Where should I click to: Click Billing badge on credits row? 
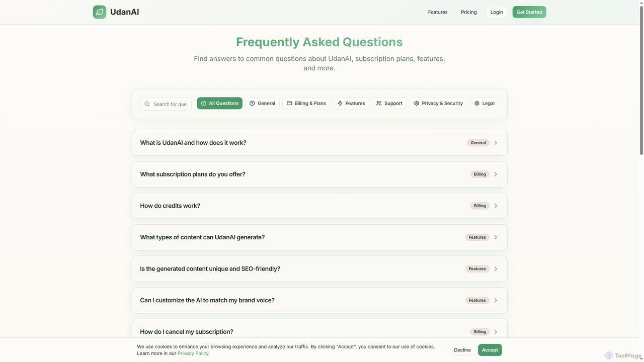point(480,206)
